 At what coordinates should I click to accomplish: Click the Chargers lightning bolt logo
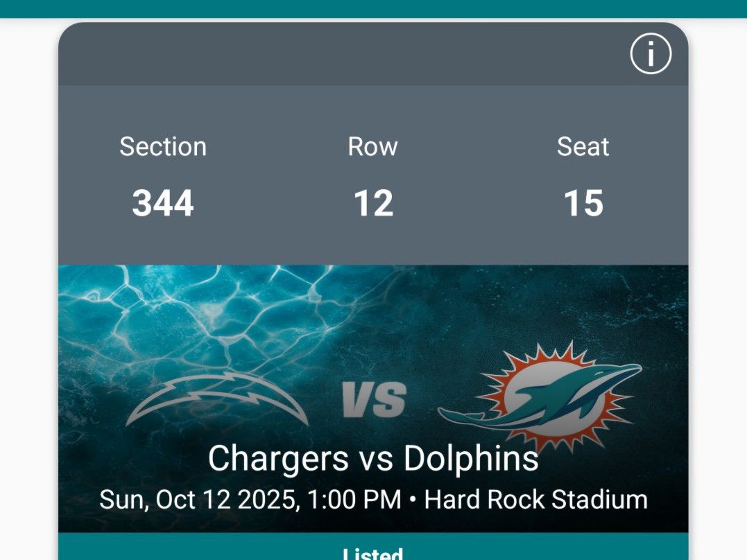tap(216, 398)
